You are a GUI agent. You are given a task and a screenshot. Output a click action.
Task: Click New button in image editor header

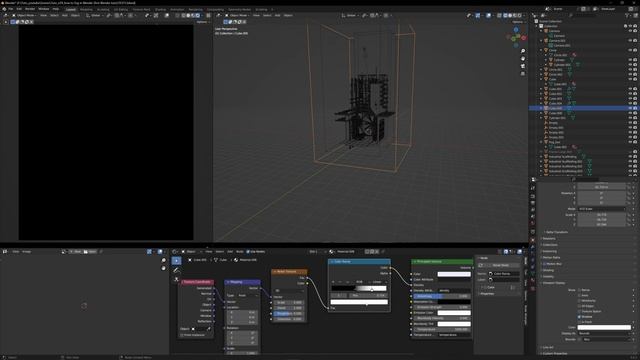(x=76, y=252)
